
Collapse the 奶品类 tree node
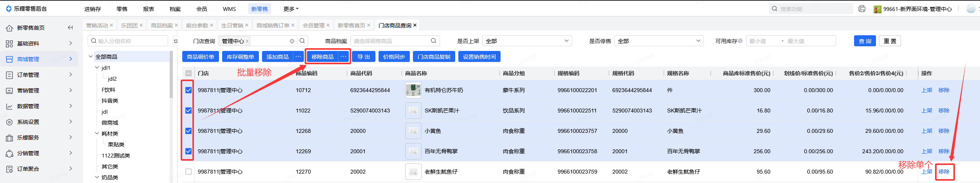point(97,177)
